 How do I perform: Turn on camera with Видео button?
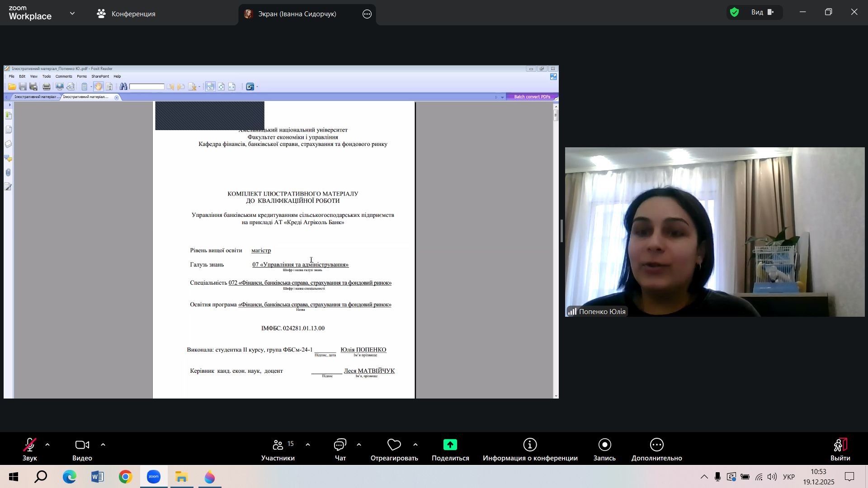tap(82, 450)
